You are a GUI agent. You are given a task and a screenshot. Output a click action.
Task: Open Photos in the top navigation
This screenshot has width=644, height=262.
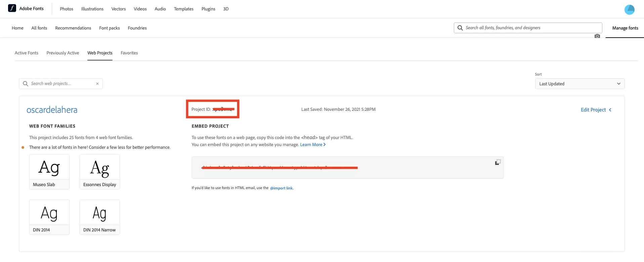pos(67,9)
